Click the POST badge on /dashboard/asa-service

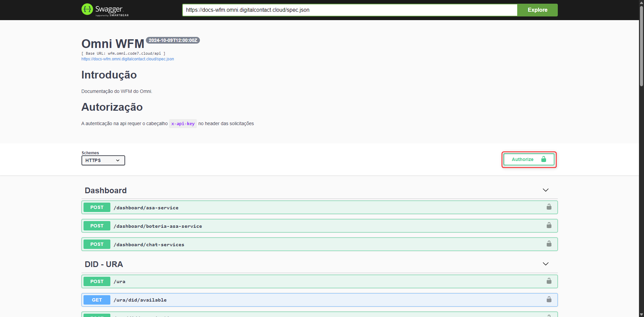[97, 207]
